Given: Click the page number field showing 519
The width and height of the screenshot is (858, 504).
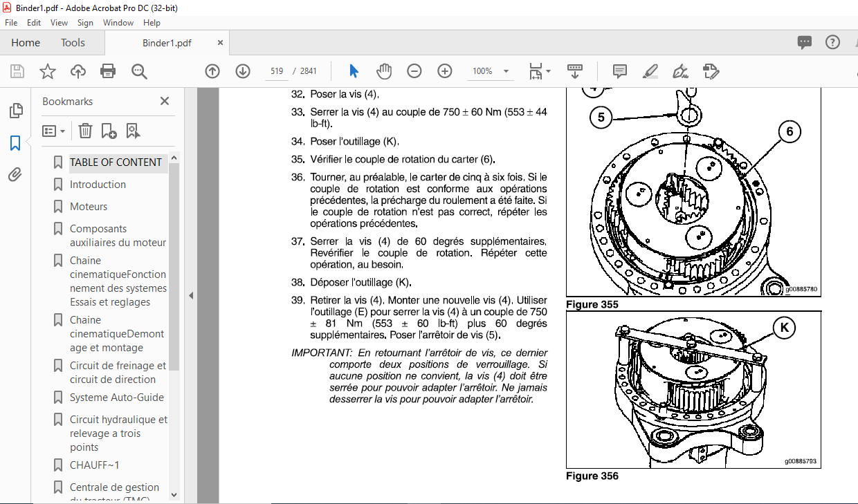Looking at the screenshot, I should [277, 71].
